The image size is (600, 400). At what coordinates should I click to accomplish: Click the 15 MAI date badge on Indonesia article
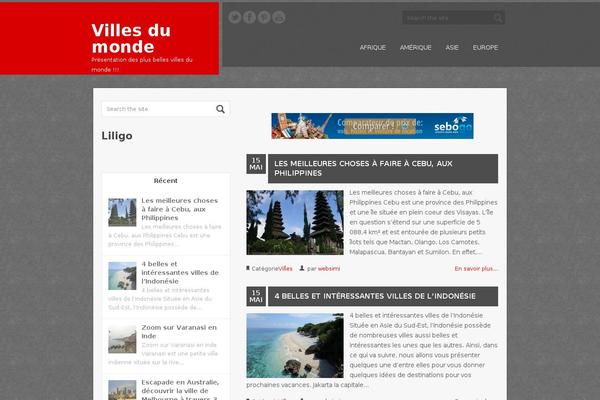click(256, 296)
